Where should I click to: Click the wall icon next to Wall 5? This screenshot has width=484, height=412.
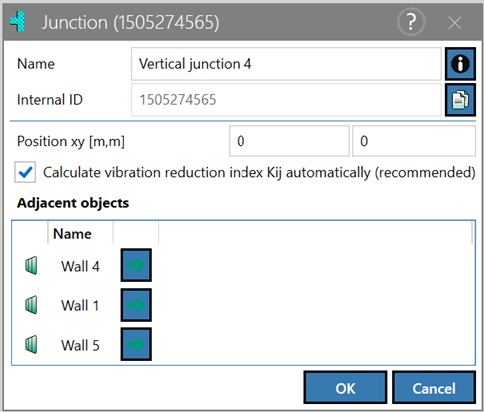tap(31, 344)
